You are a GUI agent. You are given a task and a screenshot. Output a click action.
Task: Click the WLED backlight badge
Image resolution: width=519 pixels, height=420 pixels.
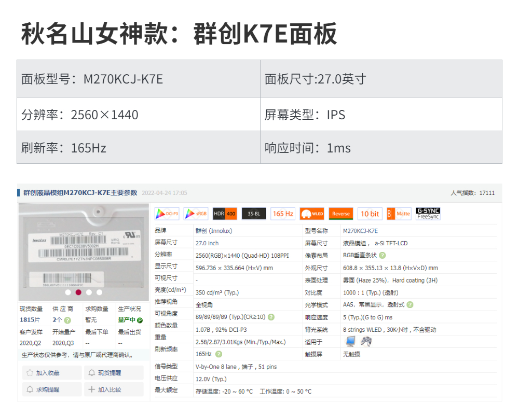312,214
